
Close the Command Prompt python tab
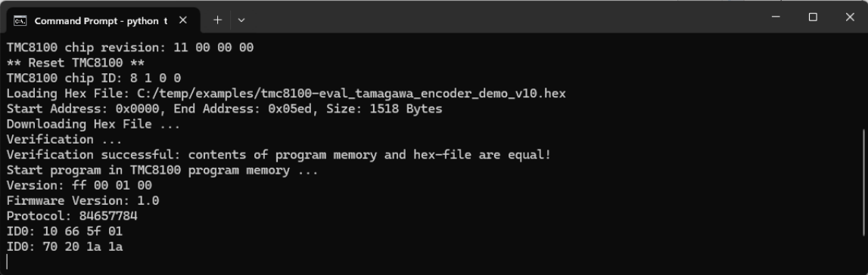point(182,20)
